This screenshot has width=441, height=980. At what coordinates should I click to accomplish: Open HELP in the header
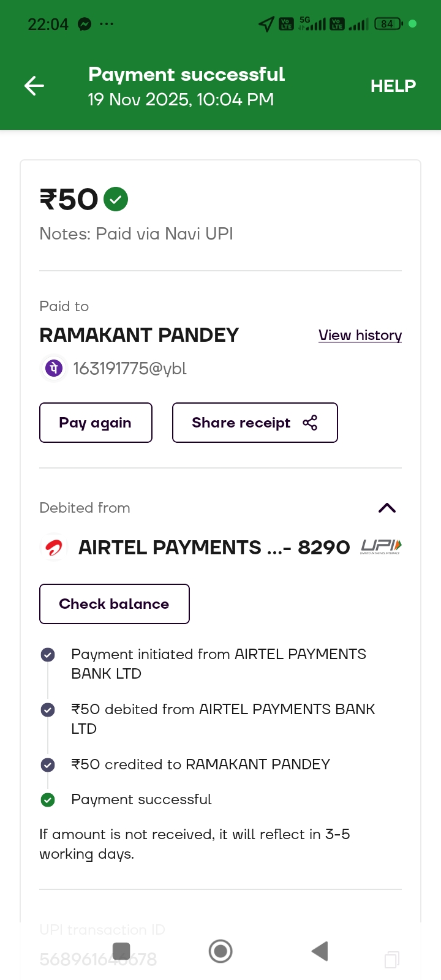pyautogui.click(x=393, y=86)
